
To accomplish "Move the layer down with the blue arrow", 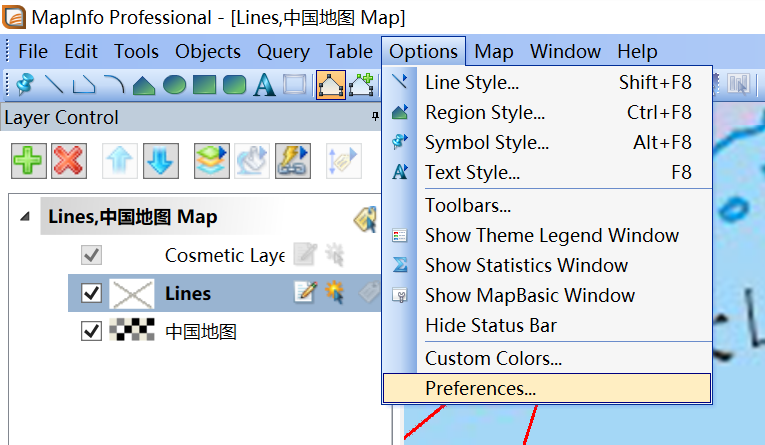I will click(x=161, y=161).
